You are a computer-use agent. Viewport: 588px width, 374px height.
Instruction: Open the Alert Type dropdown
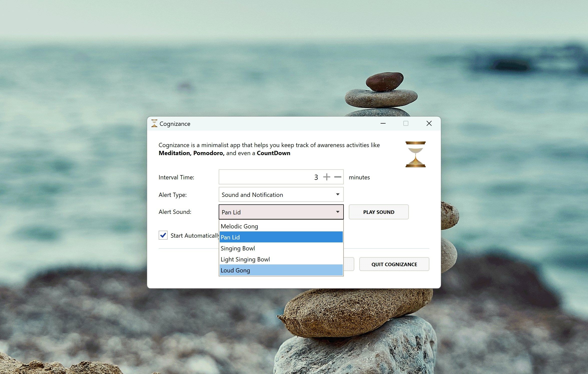(x=281, y=195)
